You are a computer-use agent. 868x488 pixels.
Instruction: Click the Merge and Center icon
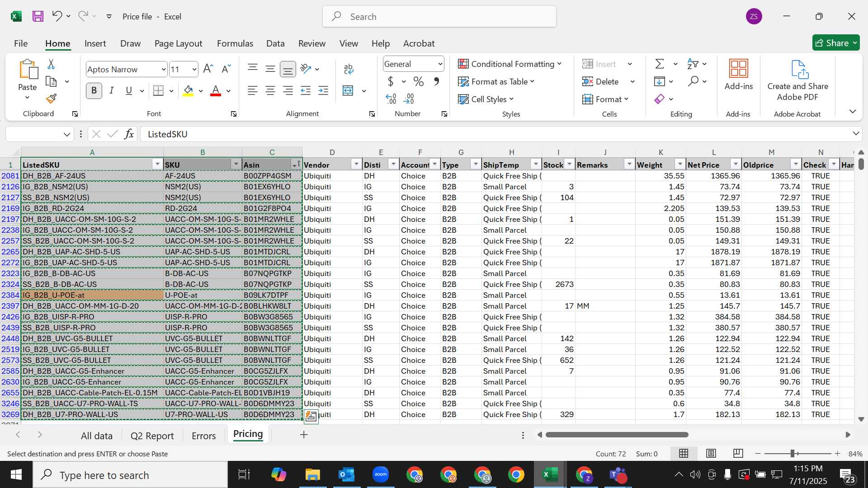click(x=348, y=91)
